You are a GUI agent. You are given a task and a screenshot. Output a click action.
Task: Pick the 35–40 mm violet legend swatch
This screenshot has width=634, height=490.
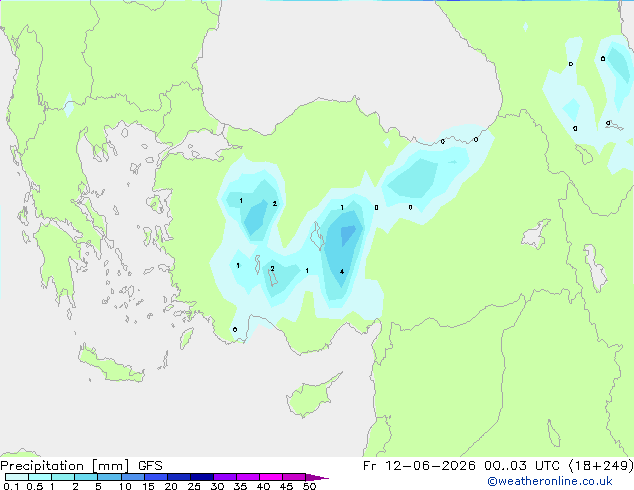(248, 477)
